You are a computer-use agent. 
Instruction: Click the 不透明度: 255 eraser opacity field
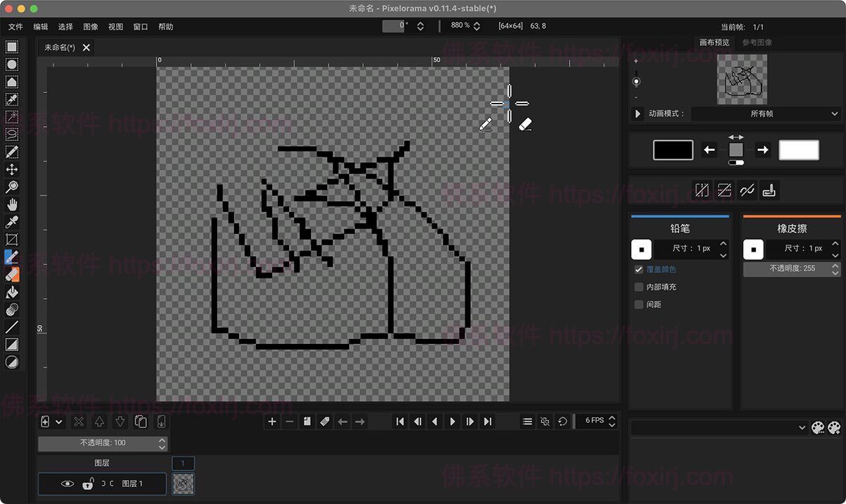click(x=787, y=269)
